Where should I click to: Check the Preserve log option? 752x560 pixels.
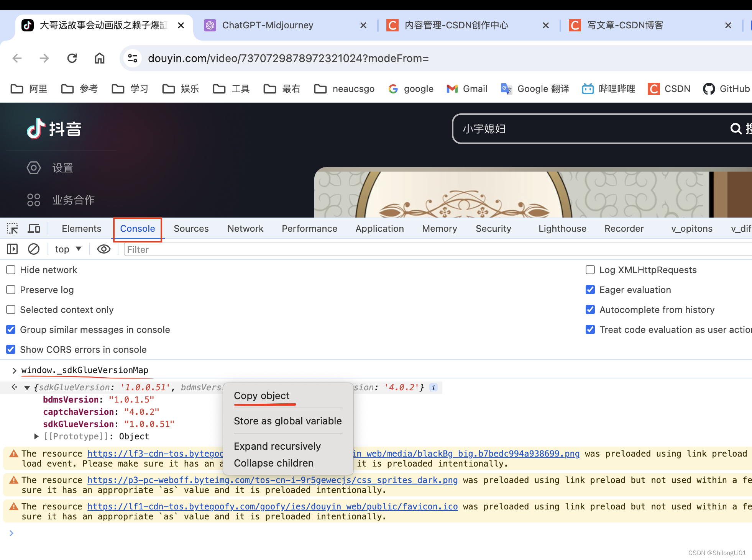11,290
